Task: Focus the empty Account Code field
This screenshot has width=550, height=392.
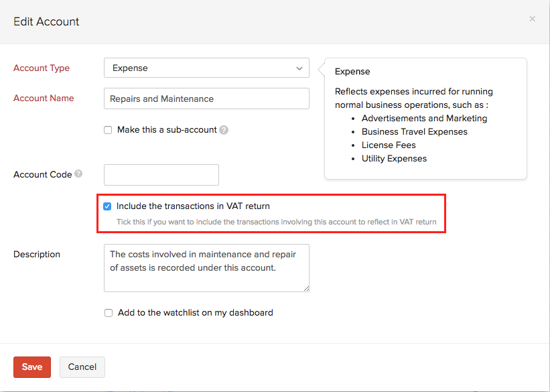Action: (x=161, y=174)
